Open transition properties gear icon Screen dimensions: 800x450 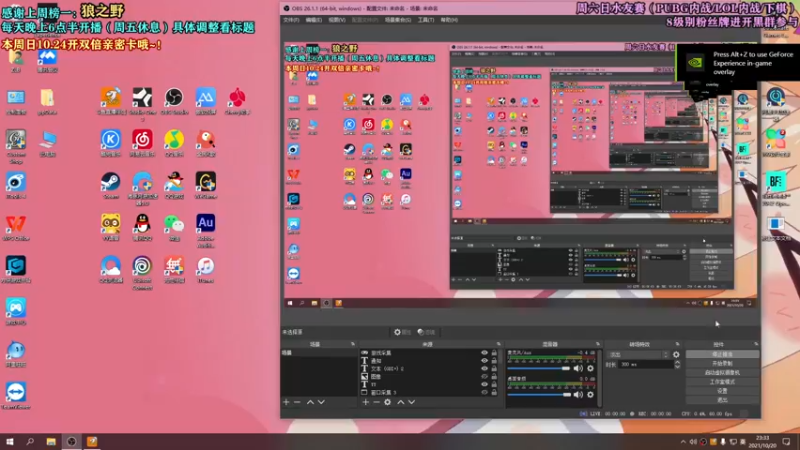coord(677,355)
